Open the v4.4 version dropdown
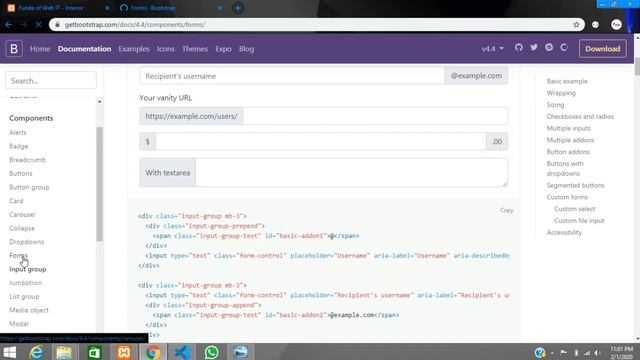 (x=493, y=49)
